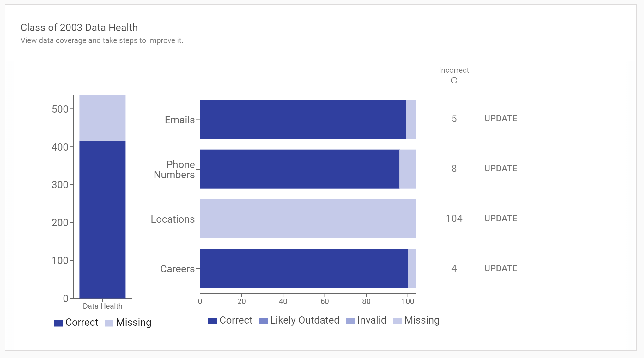The height and width of the screenshot is (358, 644).
Task: Toggle Missing legend swatch in coverage chart
Action: (397, 321)
